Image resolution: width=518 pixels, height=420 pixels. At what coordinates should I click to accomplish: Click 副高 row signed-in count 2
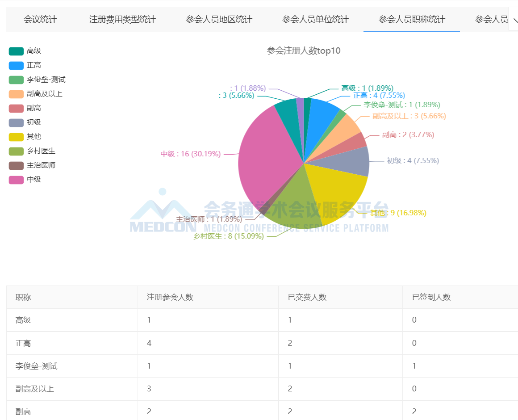(414, 412)
